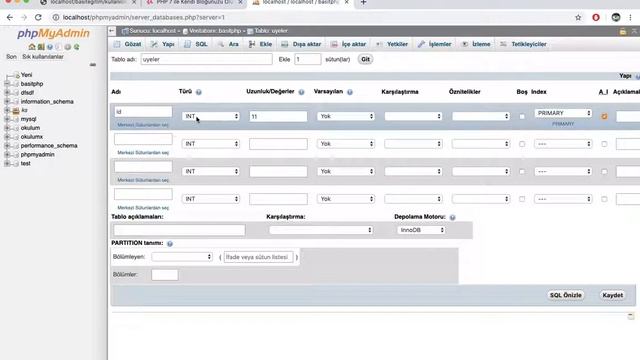This screenshot has height=360, width=640.
Task: Open the Öznitelikler dropdown for id column
Action: [480, 116]
